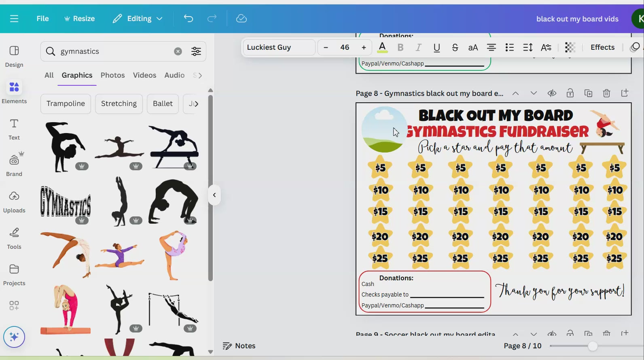
Task: Open the text alignment option
Action: click(x=491, y=47)
